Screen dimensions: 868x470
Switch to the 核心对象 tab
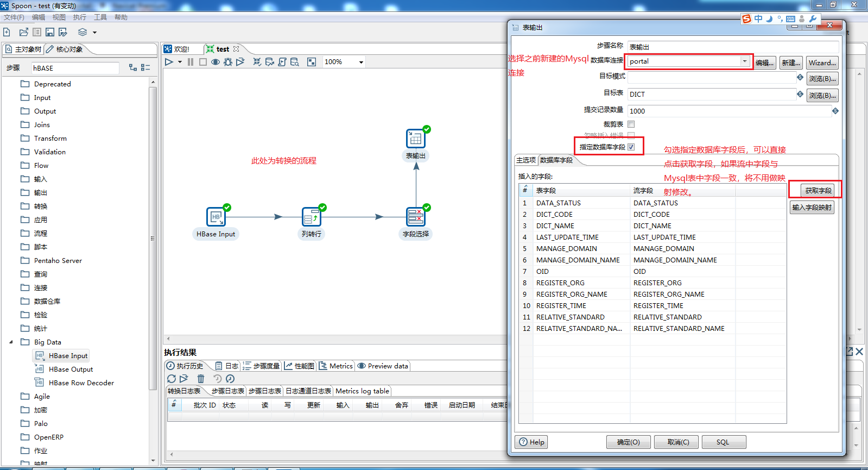click(x=65, y=49)
